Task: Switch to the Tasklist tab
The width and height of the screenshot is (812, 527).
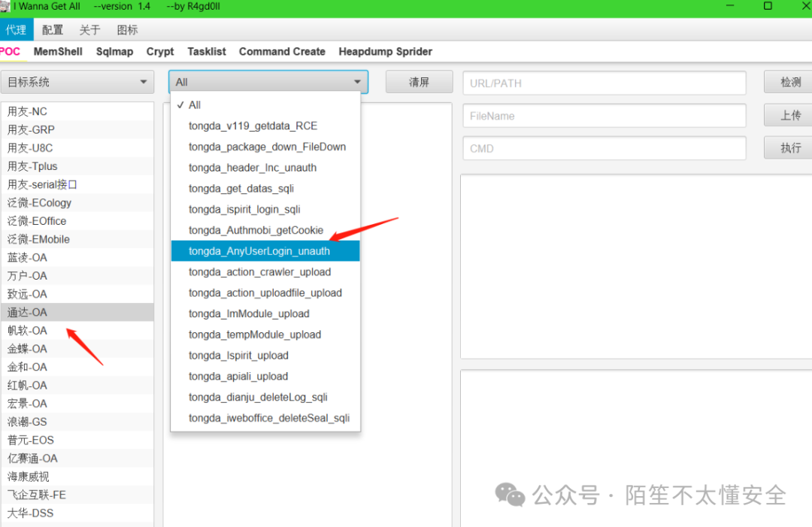Action: click(x=206, y=51)
